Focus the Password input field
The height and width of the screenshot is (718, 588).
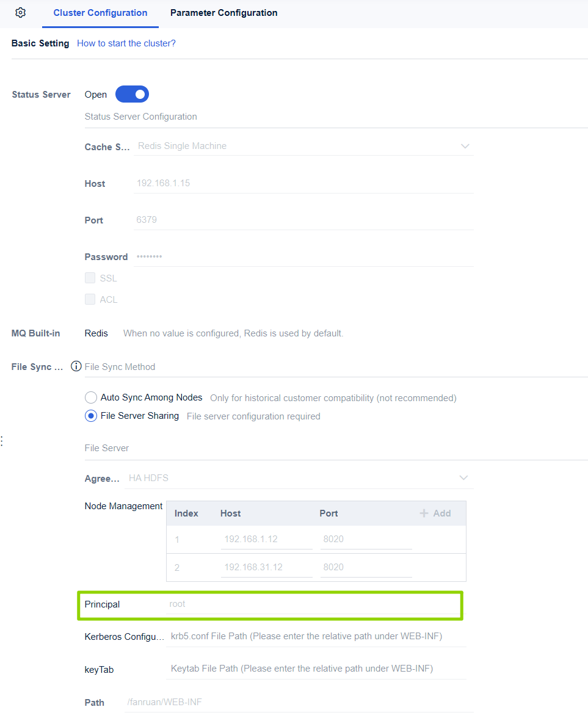(303, 256)
